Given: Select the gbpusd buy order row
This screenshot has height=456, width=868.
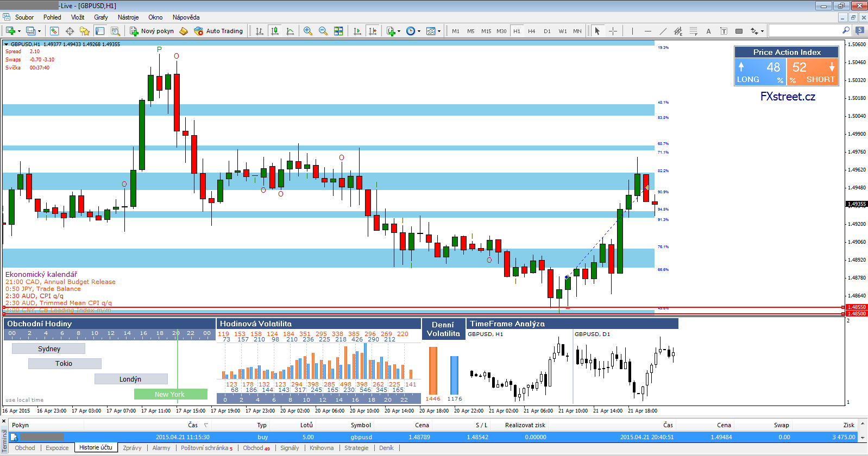Looking at the screenshot, I should 361,437.
